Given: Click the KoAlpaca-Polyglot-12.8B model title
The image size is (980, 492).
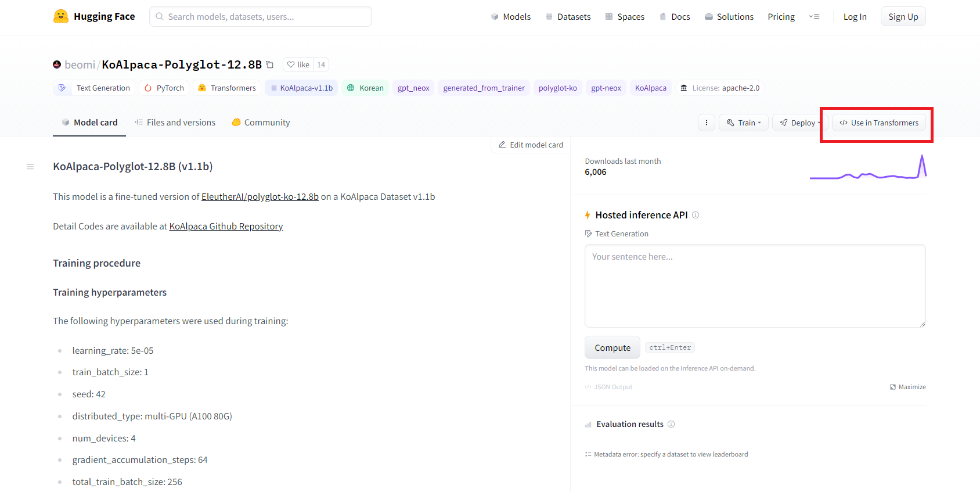Looking at the screenshot, I should click(x=182, y=64).
